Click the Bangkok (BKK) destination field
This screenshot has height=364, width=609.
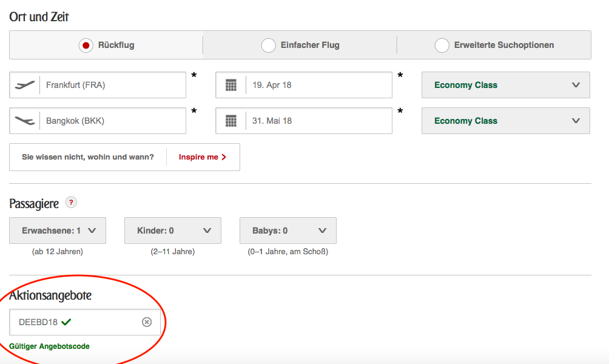coord(112,121)
